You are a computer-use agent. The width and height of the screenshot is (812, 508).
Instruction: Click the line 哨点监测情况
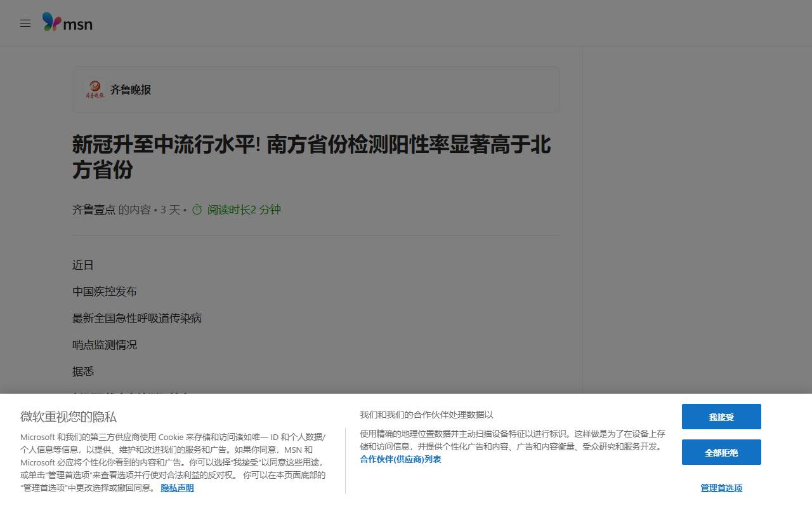click(x=105, y=345)
